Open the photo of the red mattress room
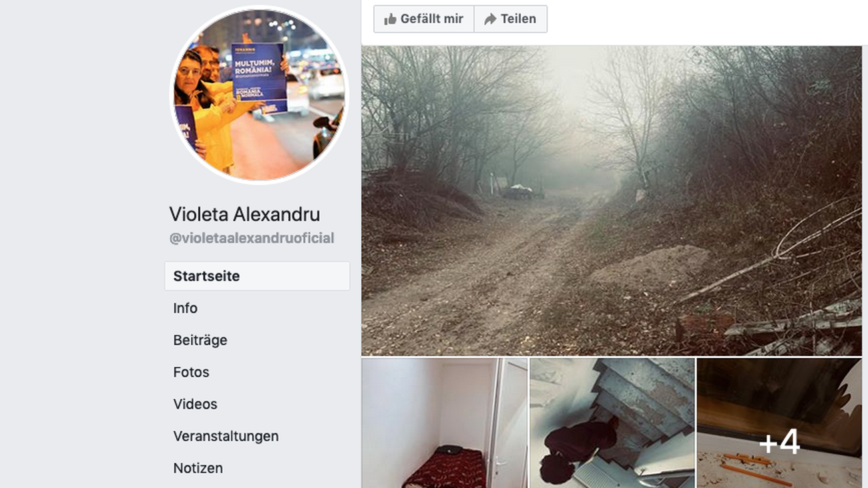Image resolution: width=868 pixels, height=488 pixels. coord(445,423)
